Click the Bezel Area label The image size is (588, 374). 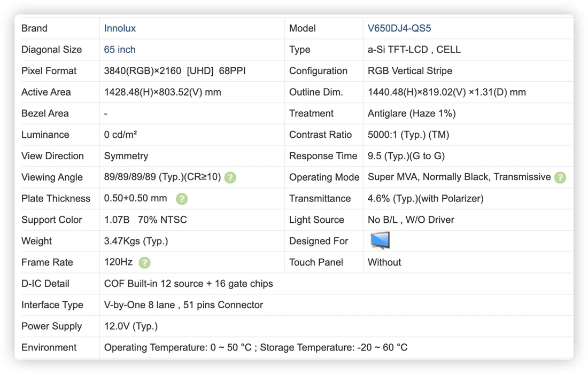44,114
